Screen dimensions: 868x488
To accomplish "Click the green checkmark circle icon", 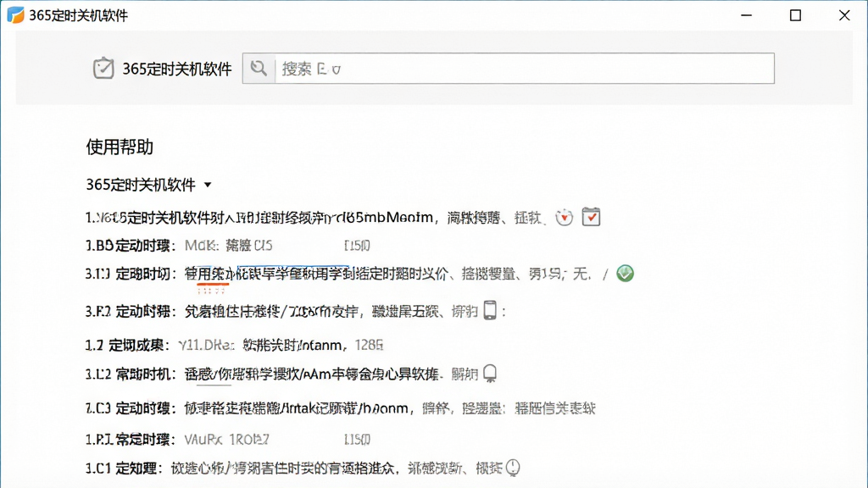I will click(625, 274).
